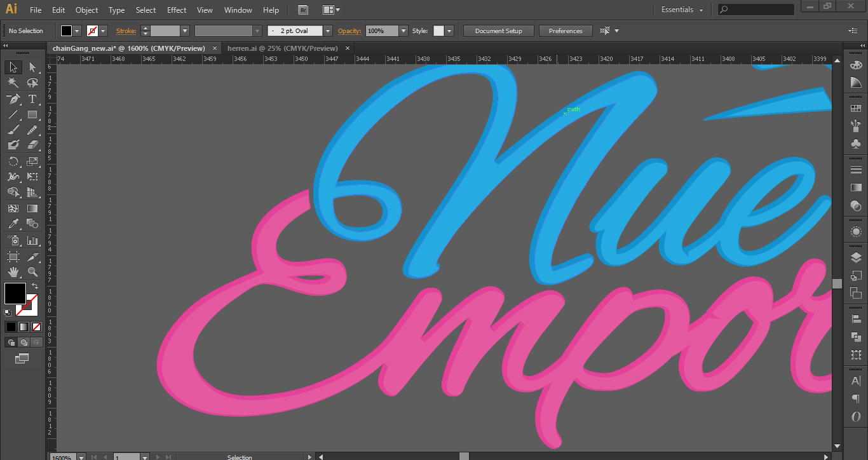
Task: Click the Document Setup button
Action: click(x=498, y=31)
